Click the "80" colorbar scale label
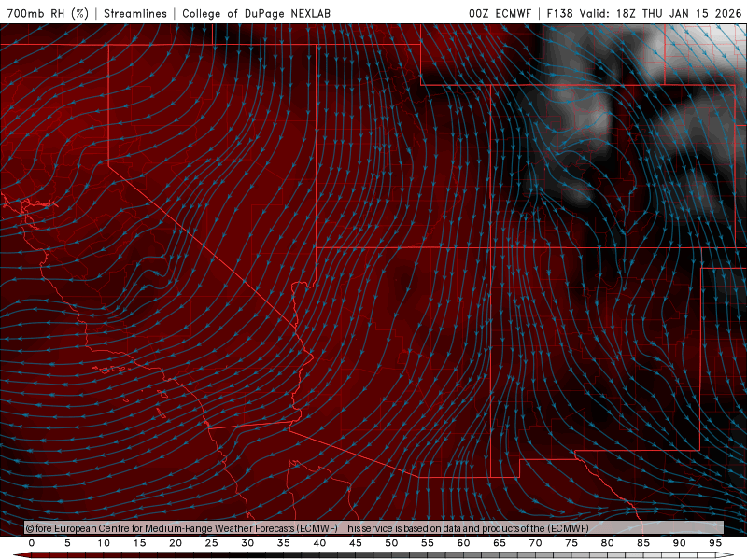Image resolution: width=747 pixels, height=560 pixels. coord(608,543)
